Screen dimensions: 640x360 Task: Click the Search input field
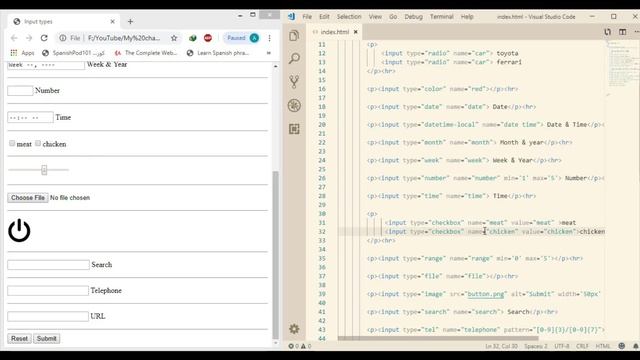pos(48,265)
